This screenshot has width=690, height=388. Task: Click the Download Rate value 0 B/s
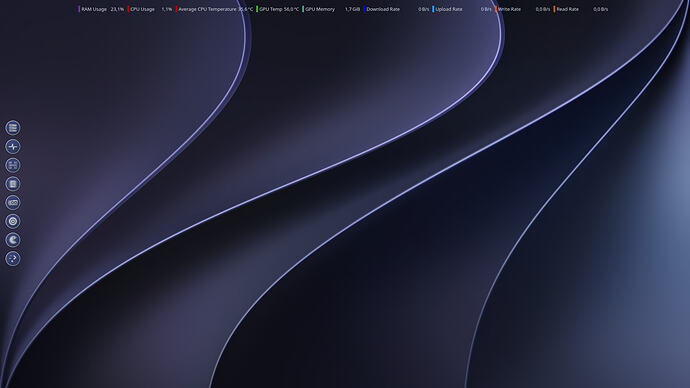423,9
